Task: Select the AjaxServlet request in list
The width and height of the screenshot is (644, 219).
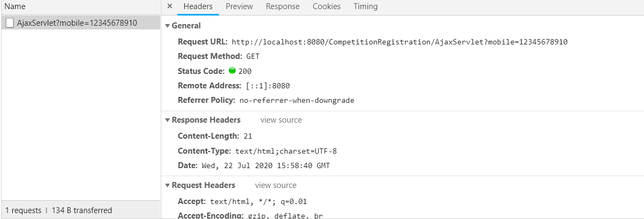Action: 80,22
